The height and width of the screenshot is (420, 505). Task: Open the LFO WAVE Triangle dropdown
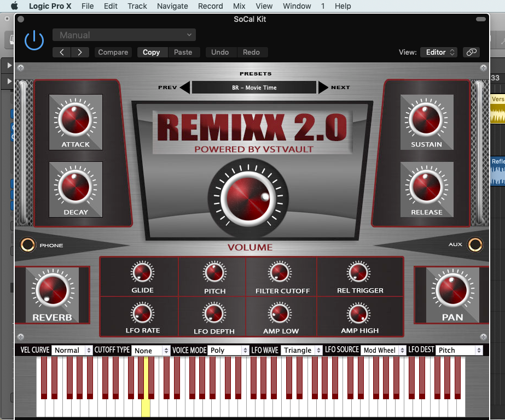click(301, 350)
